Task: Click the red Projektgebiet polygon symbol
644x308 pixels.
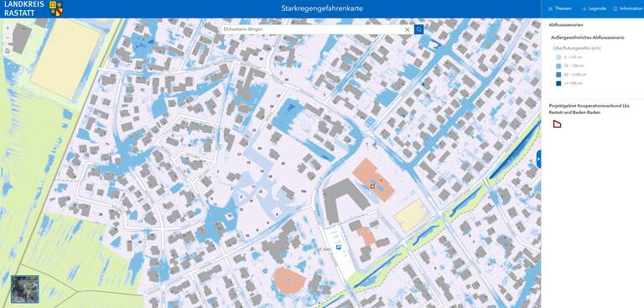Action: click(x=558, y=123)
